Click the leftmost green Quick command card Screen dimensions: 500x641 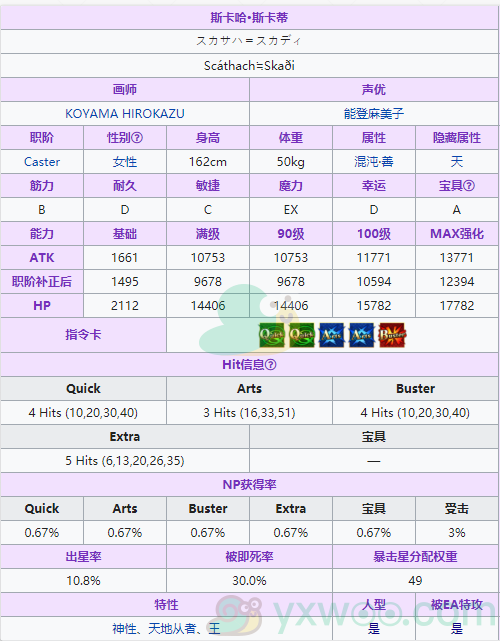pos(272,335)
